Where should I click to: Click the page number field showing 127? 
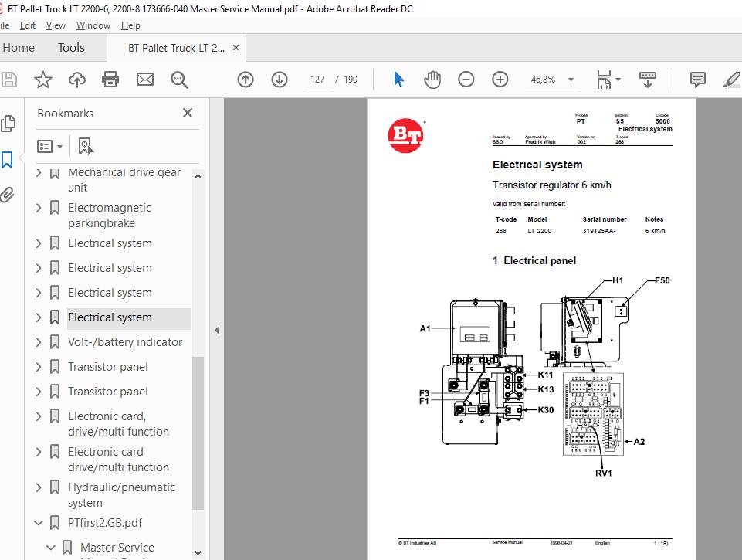[317, 80]
